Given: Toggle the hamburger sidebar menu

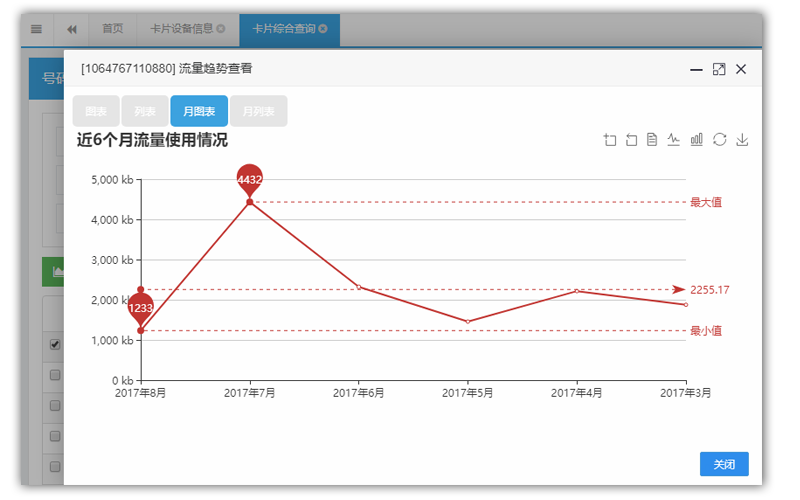Looking at the screenshot, I should pos(36,29).
